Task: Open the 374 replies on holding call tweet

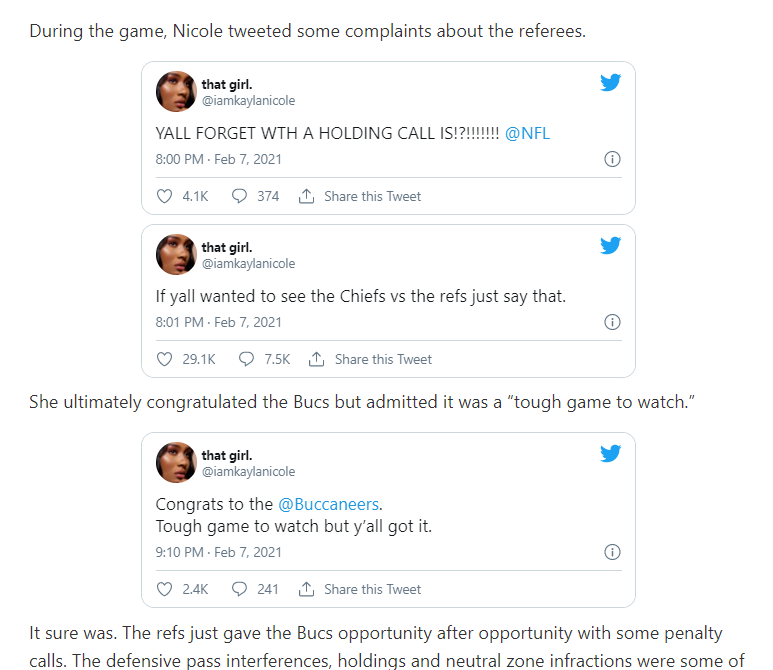Action: point(255,196)
